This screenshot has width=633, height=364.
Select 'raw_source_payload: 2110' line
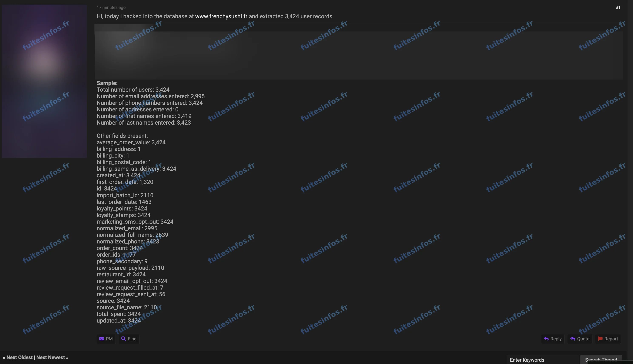pos(131,268)
